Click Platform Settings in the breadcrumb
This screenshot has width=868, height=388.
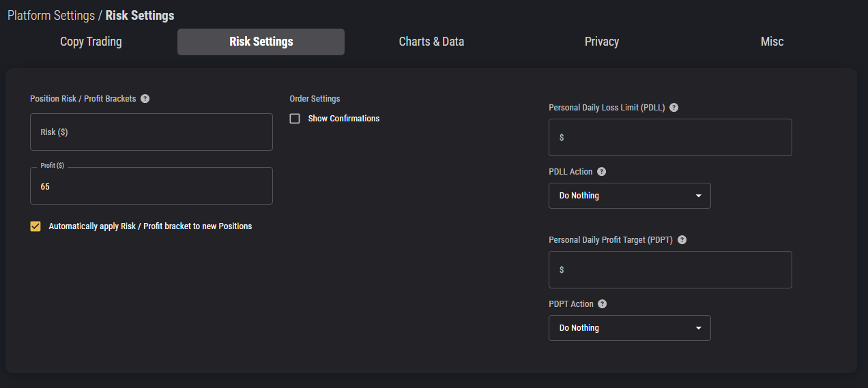point(51,15)
